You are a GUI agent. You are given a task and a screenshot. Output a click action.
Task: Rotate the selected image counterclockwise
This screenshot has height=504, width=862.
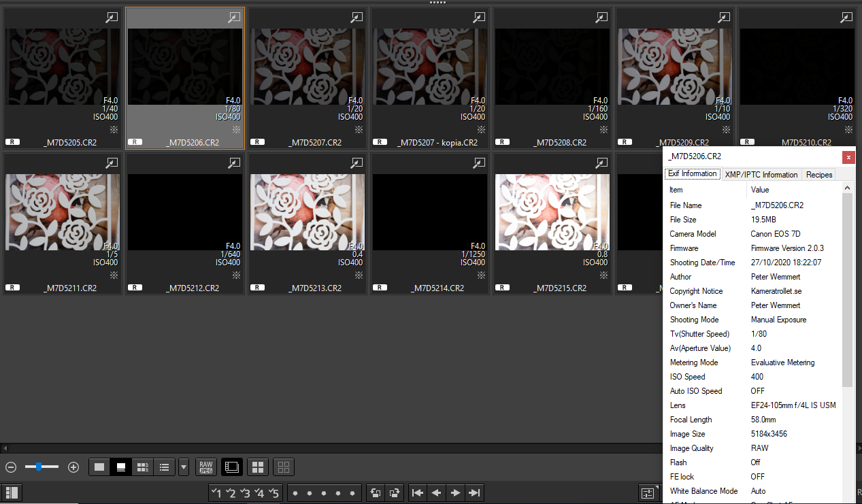pyautogui.click(x=375, y=492)
